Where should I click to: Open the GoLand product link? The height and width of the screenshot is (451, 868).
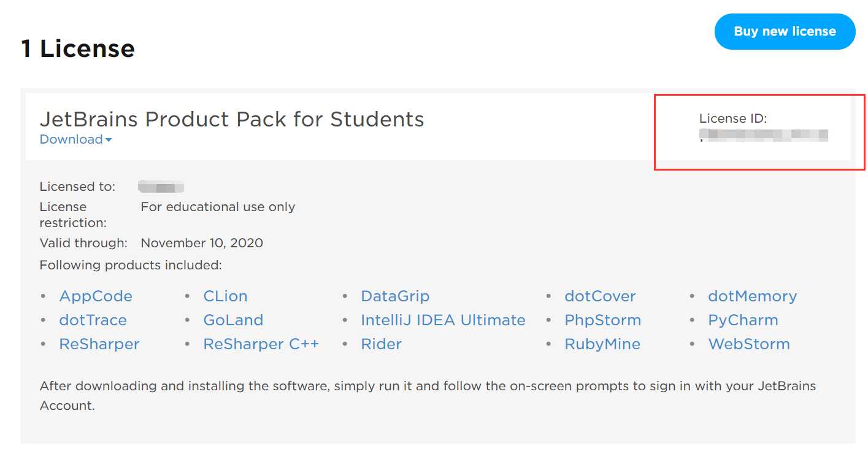click(x=233, y=320)
